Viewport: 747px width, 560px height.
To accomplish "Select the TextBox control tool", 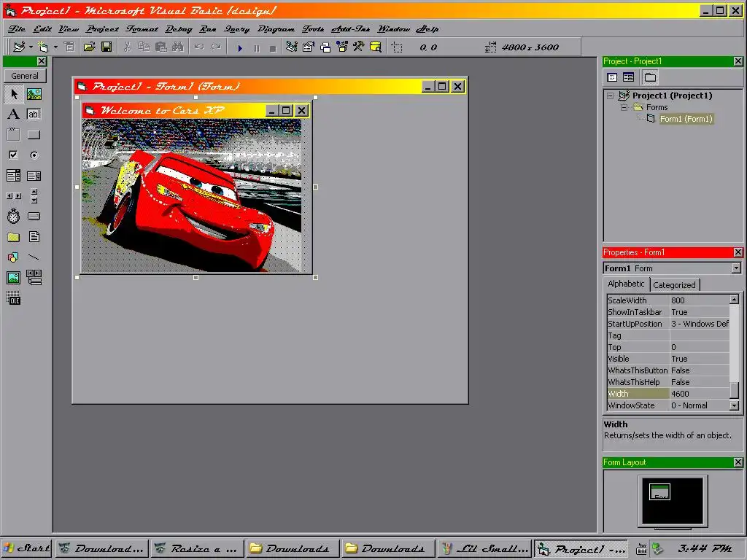I will 34,114.
